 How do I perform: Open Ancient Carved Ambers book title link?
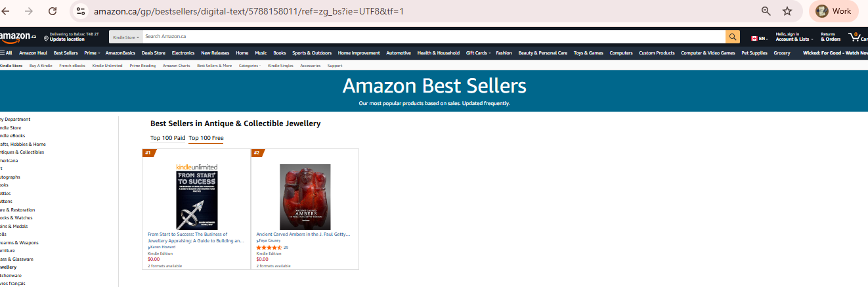click(x=303, y=234)
